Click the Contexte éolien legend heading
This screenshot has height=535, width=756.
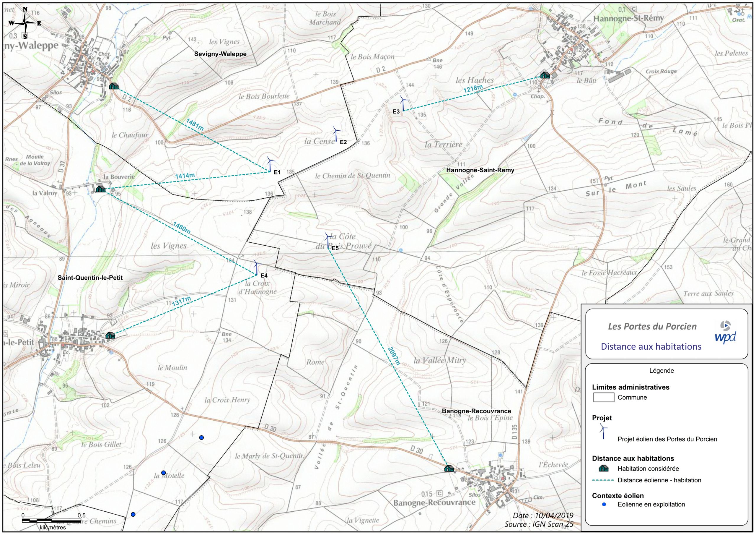pos(618,495)
